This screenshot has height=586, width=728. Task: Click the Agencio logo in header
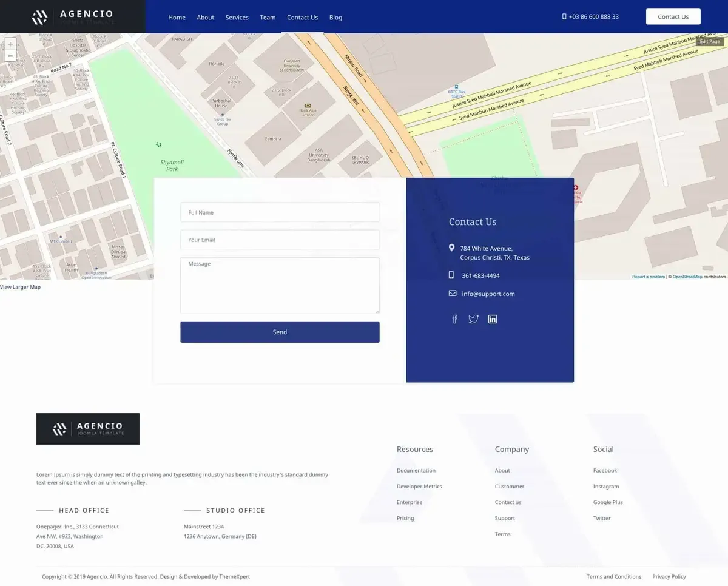pyautogui.click(x=73, y=17)
